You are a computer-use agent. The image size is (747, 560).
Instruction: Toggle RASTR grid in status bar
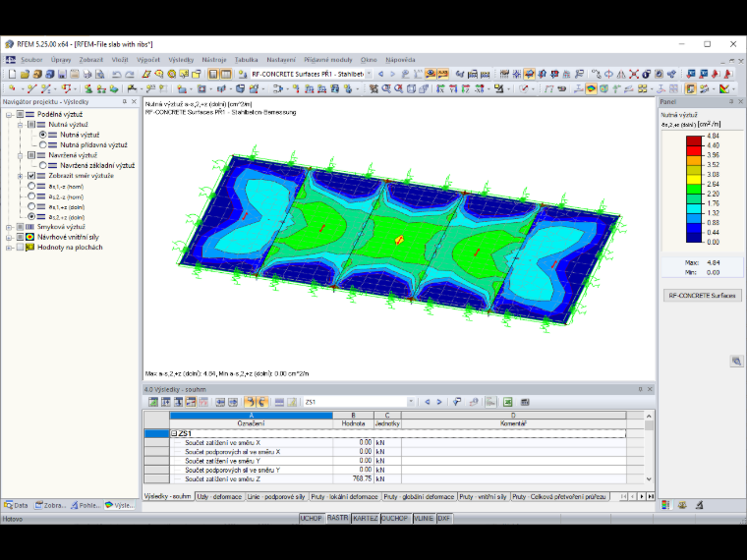tap(338, 518)
